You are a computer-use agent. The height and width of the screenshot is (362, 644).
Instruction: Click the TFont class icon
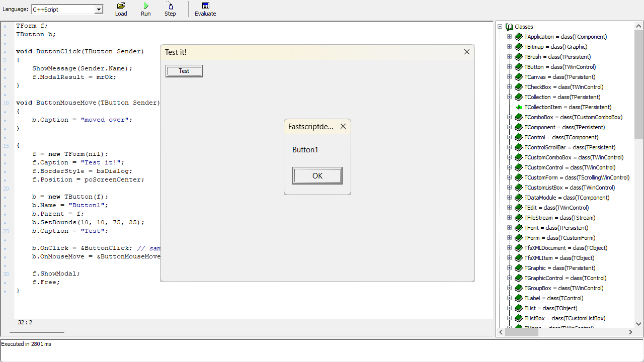point(519,228)
